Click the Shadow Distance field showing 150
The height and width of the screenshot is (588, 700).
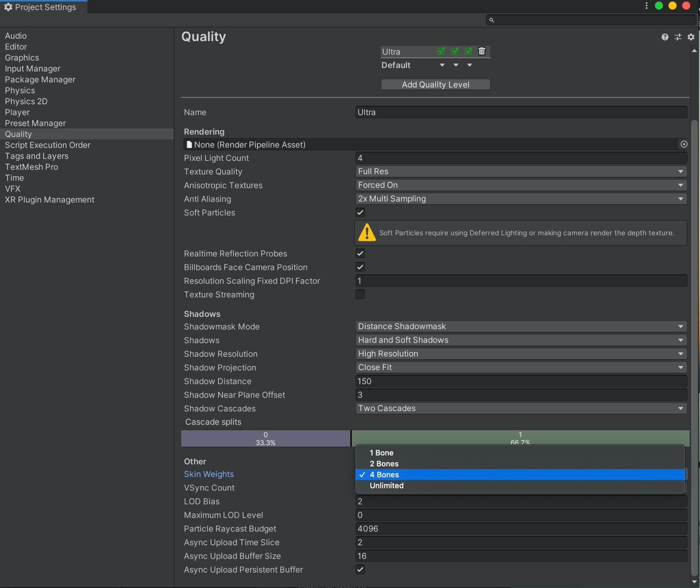(521, 381)
